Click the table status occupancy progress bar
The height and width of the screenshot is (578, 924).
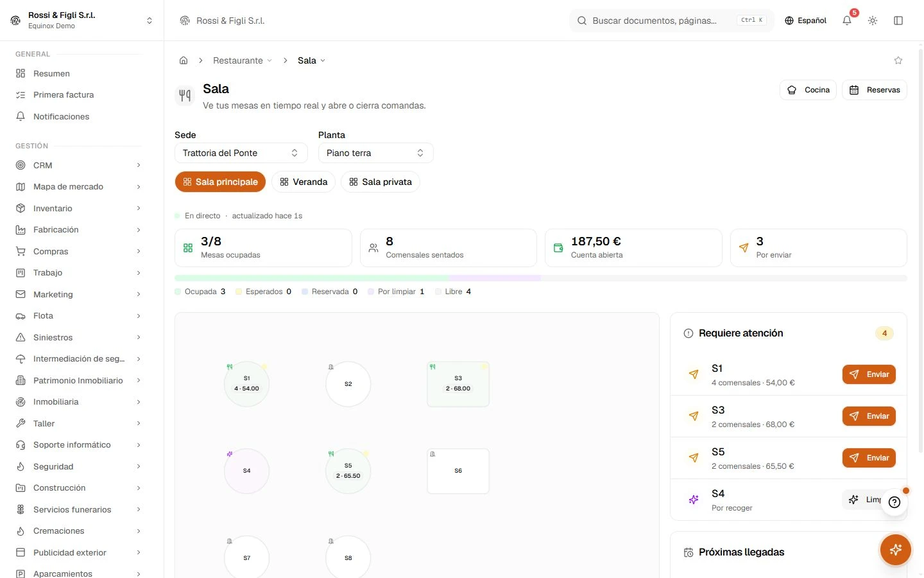(x=541, y=278)
